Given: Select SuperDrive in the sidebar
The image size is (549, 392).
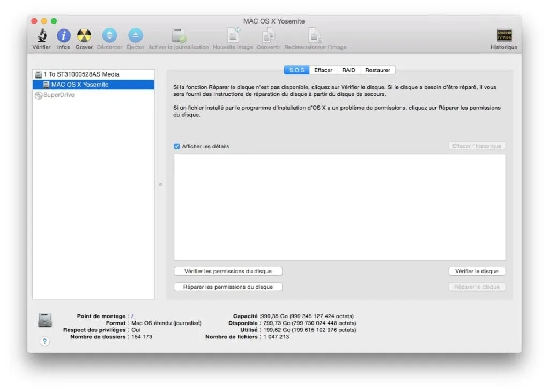Looking at the screenshot, I should point(93,95).
